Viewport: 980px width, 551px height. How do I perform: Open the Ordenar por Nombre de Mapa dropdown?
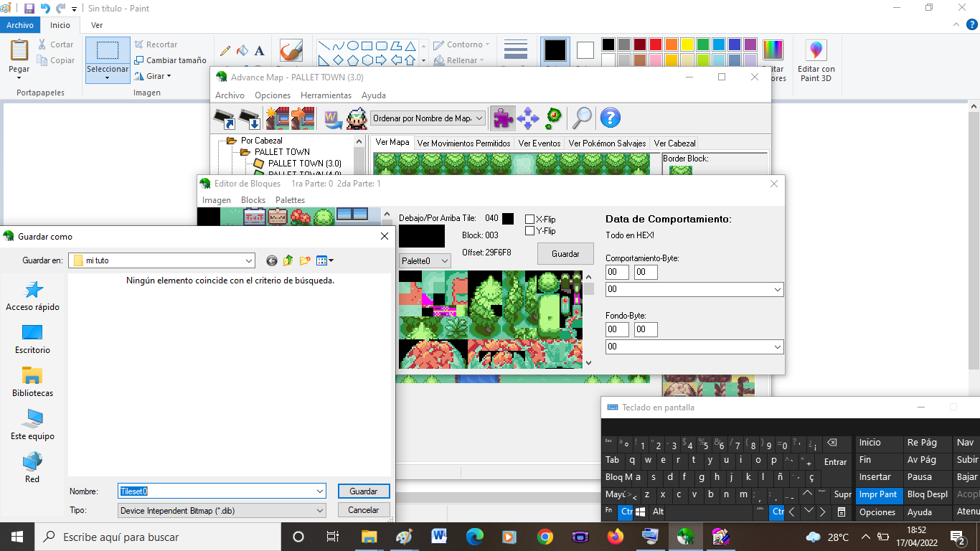428,118
